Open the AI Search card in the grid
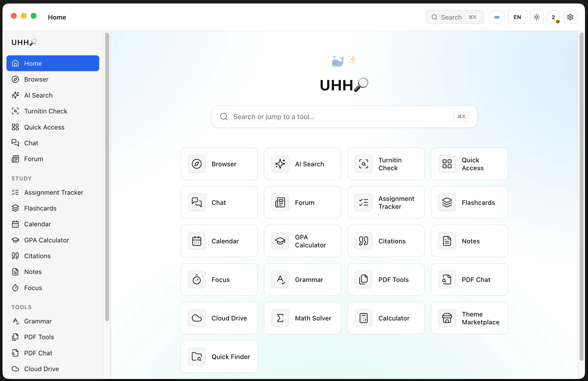 [302, 164]
